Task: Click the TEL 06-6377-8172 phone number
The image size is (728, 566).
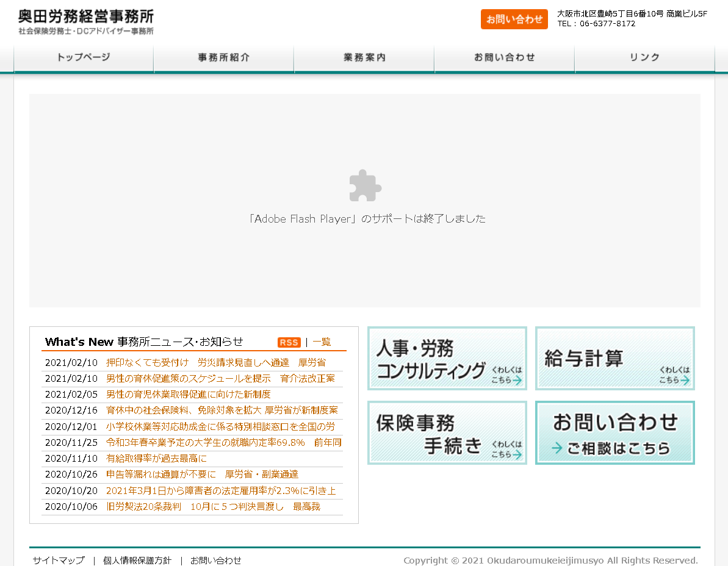Action: coord(595,23)
